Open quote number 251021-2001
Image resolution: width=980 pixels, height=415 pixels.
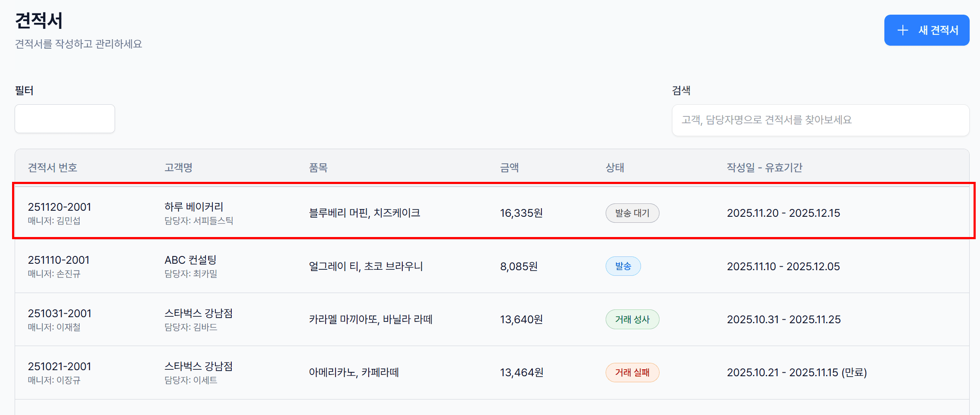[59, 366]
